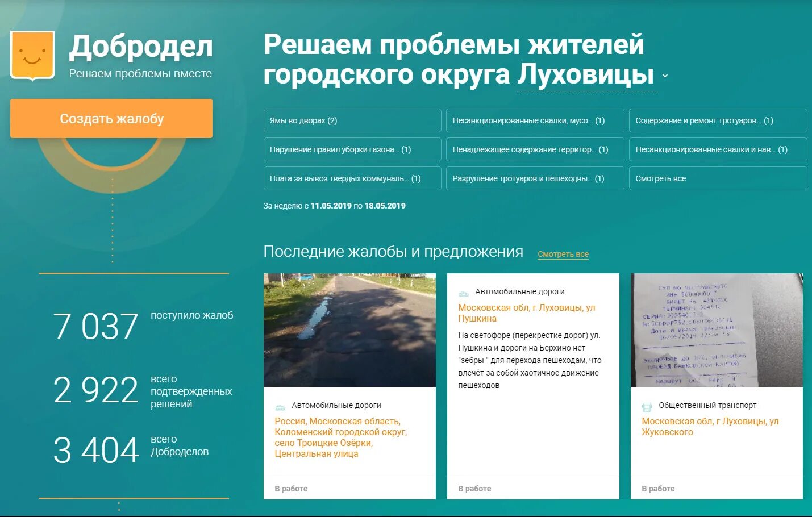This screenshot has width=812, height=517.
Task: Click Автомобильные дороги label in Троицкие Озёрки card
Action: (336, 405)
